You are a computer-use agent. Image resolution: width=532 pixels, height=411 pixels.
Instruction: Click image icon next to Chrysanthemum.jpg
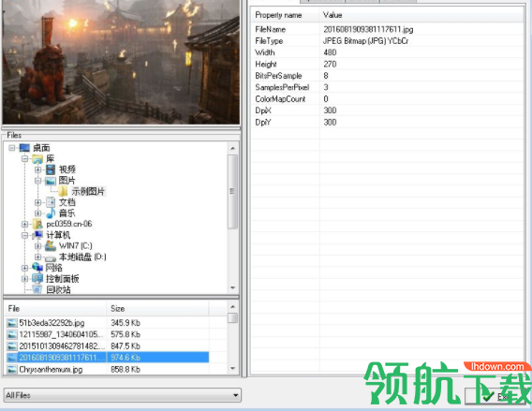coord(12,369)
